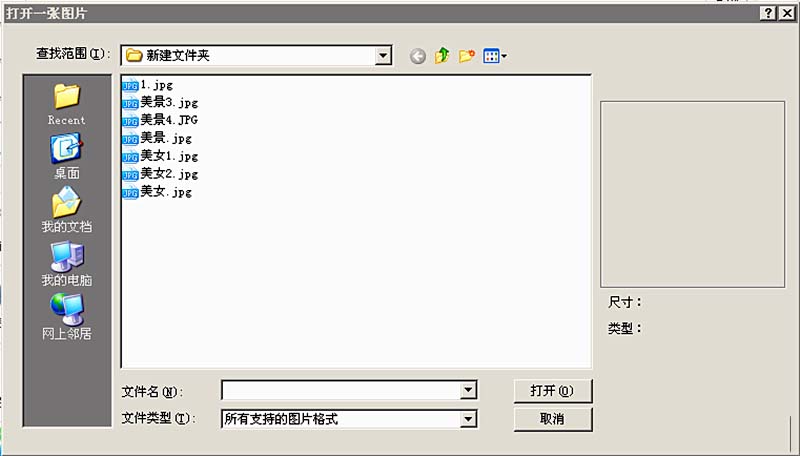This screenshot has width=800, height=456.
Task: Select the JPG icon of 美女2.jpg
Action: coord(131,174)
